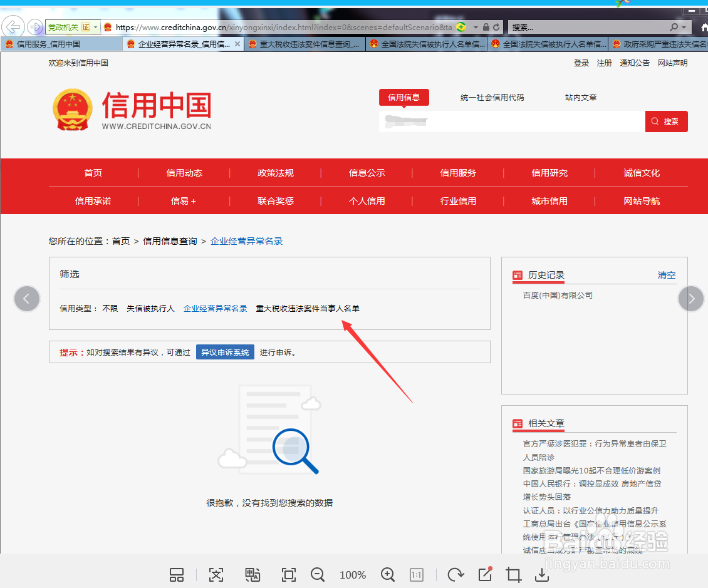This screenshot has width=708, height=588.
Task: Click inside the credit info search field
Action: pos(508,121)
